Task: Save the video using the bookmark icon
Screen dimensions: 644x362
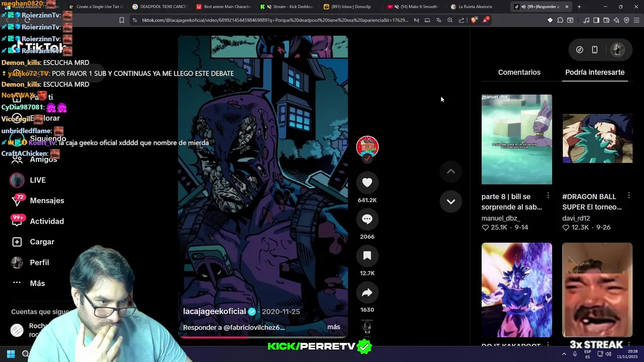Action: point(367,256)
